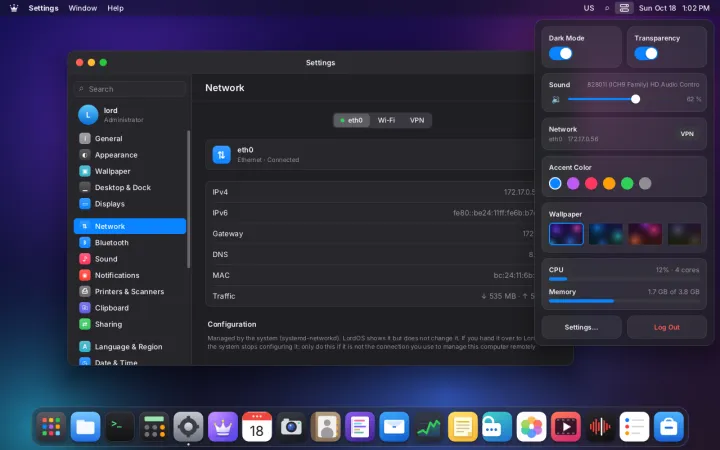
Task: Click the date and time in menu bar
Action: 674,8
